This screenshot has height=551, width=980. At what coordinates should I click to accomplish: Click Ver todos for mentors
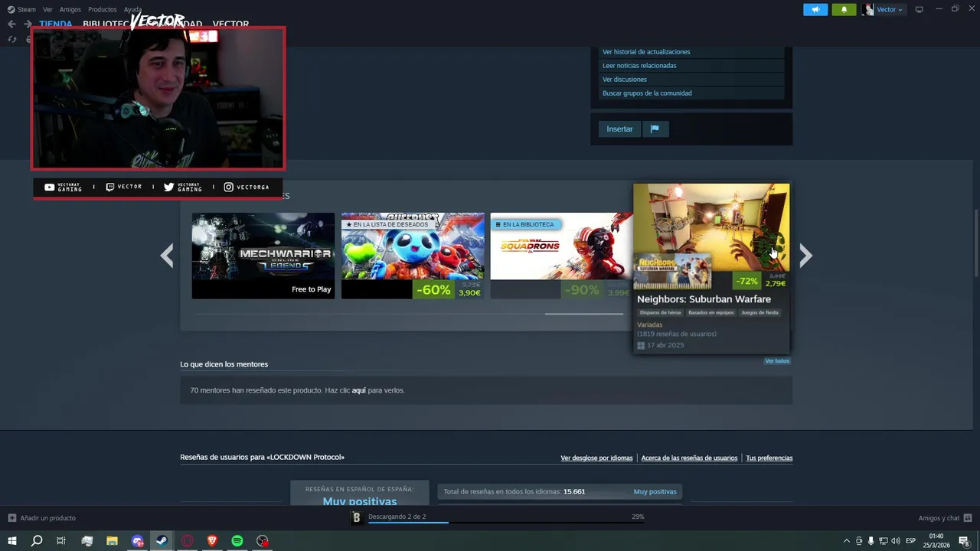coord(776,360)
